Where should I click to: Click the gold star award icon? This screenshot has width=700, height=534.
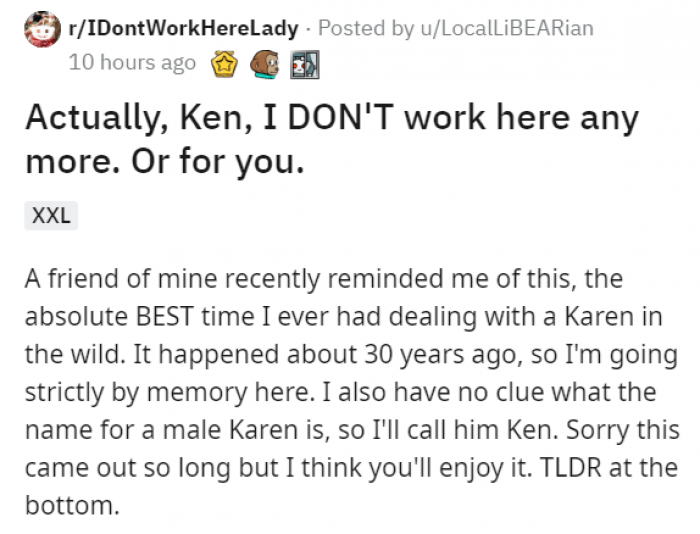click(225, 63)
